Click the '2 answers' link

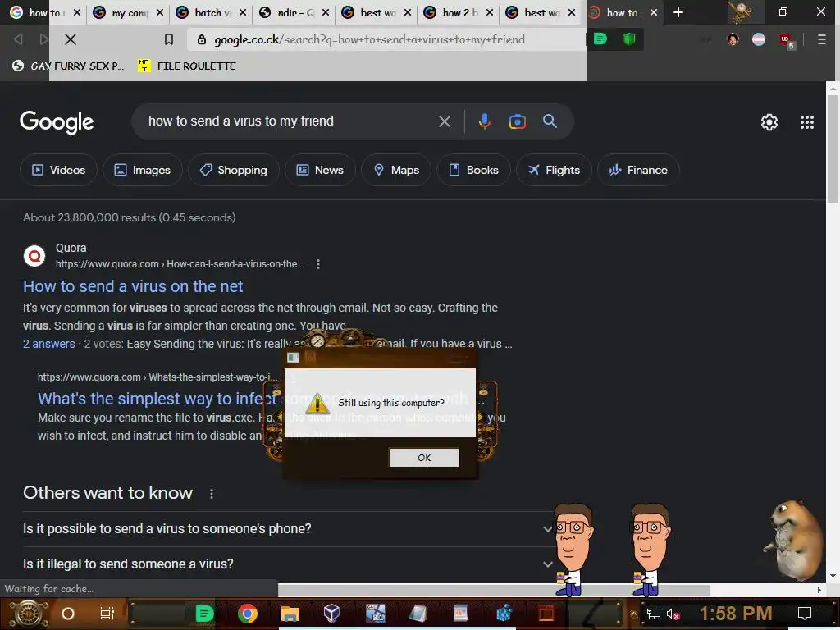[48, 344]
